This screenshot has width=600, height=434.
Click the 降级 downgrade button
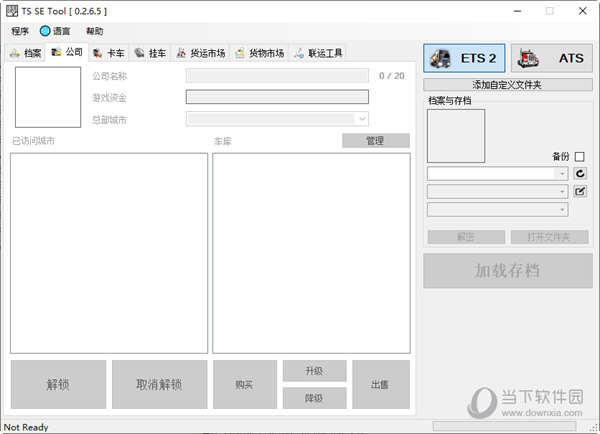(x=315, y=398)
